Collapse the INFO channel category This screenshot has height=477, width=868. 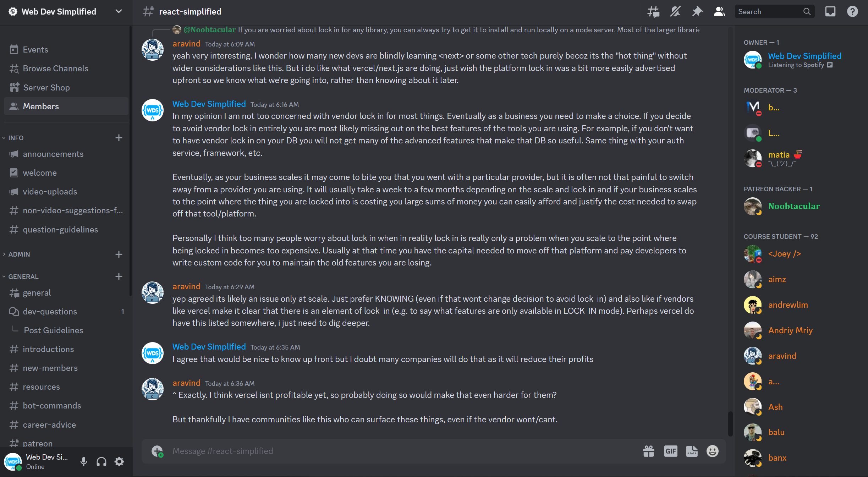16,138
